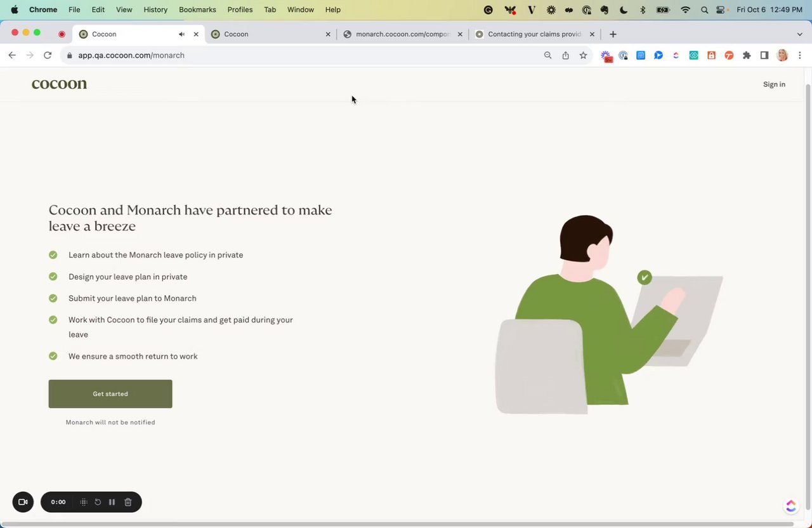The image size is (812, 528).
Task: Click 'Design your leave plan in private' text
Action: point(128,277)
